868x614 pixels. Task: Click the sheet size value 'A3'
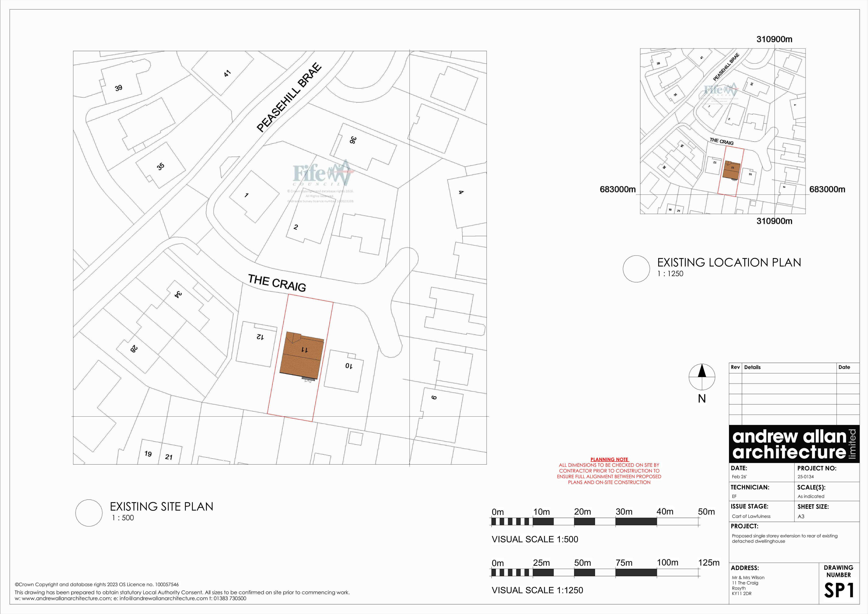[x=801, y=516]
